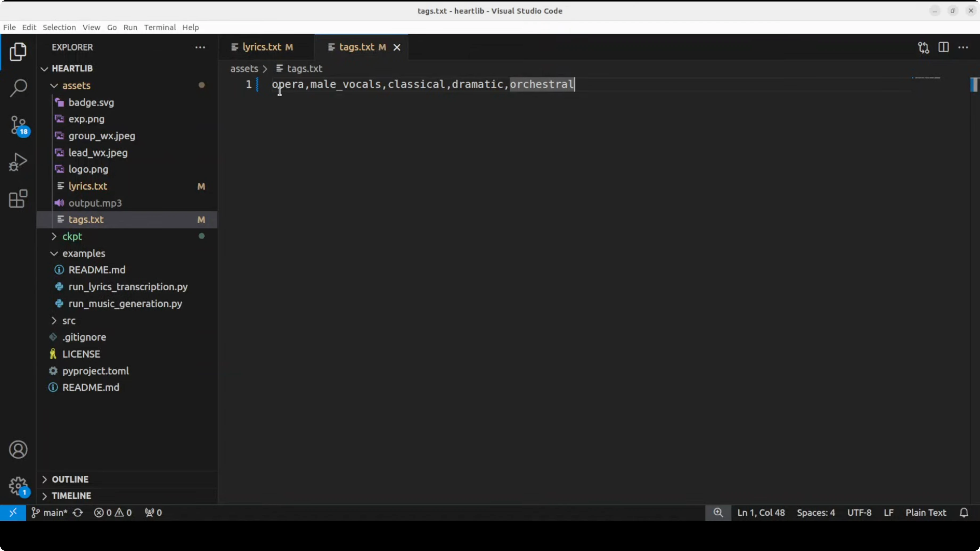Open Manage gear settings icon
This screenshot has width=980, height=551.
18,486
